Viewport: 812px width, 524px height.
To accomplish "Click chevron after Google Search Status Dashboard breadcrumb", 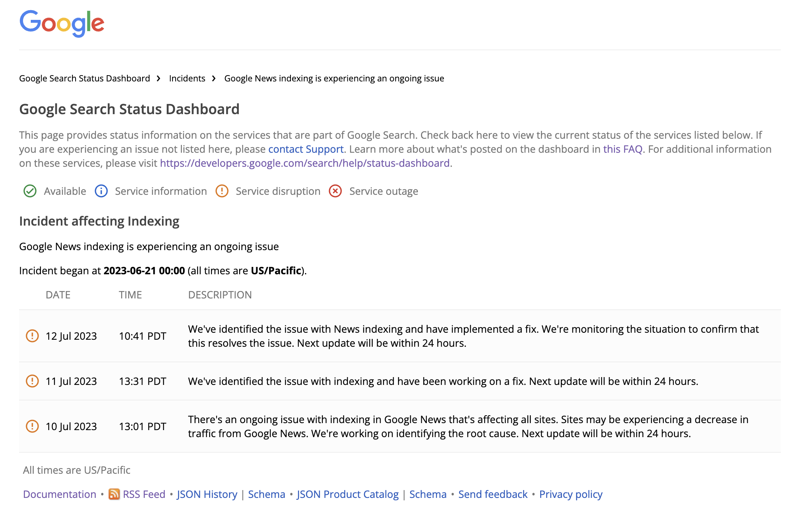I will pos(159,78).
